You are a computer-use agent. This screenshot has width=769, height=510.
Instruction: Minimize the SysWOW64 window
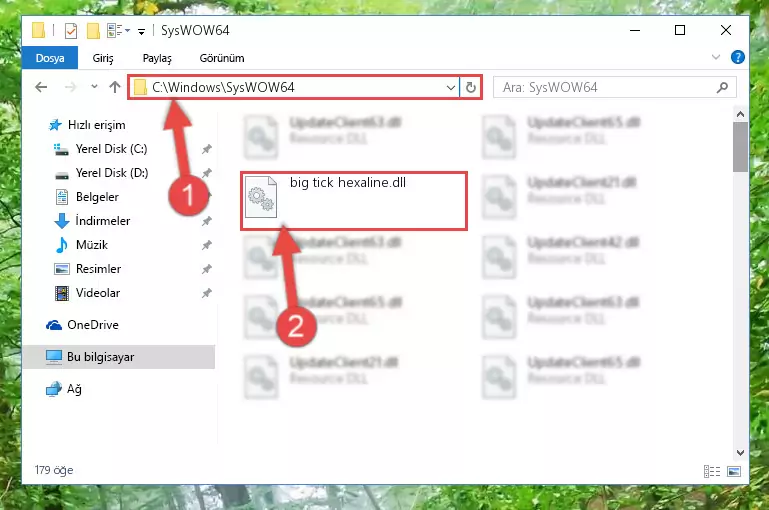[635, 30]
